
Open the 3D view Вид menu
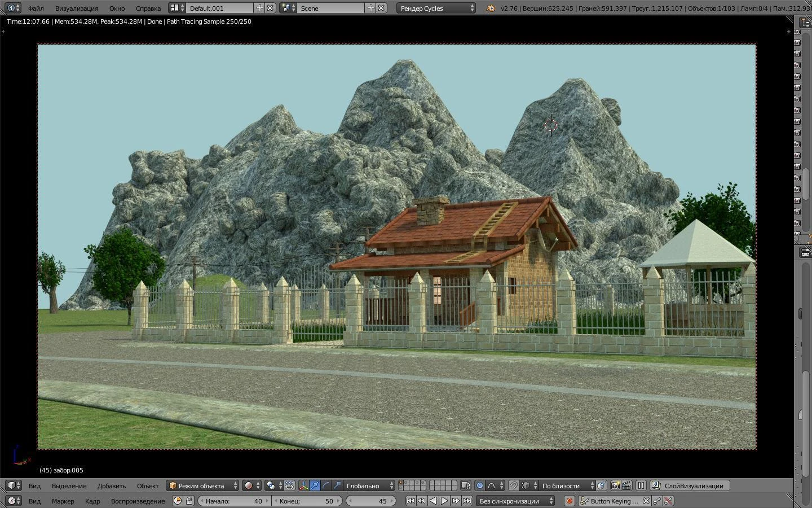pos(34,485)
